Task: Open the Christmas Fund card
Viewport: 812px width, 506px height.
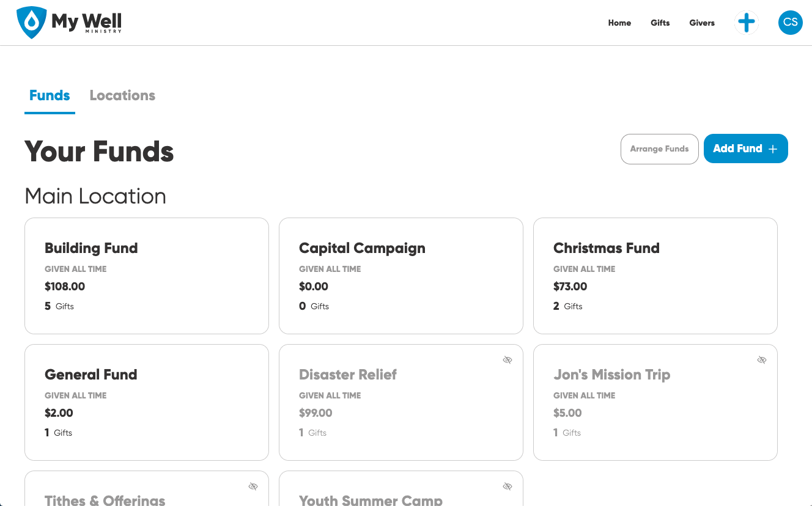Action: tap(655, 276)
